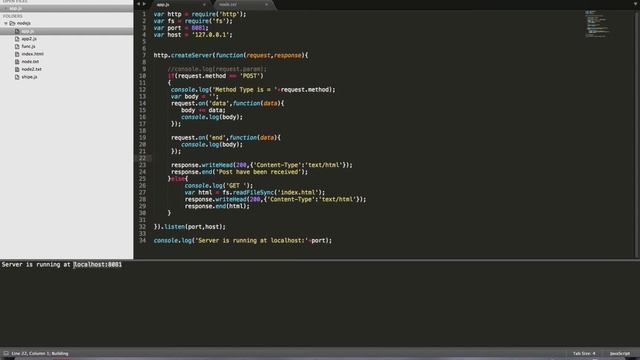Select app.js under Open Files section

click(x=16, y=9)
